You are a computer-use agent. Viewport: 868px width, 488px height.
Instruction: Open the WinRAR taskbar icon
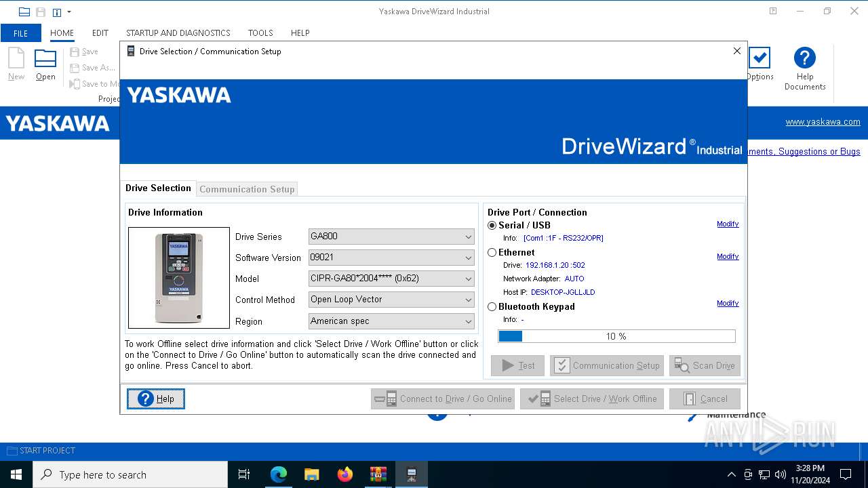coord(378,474)
